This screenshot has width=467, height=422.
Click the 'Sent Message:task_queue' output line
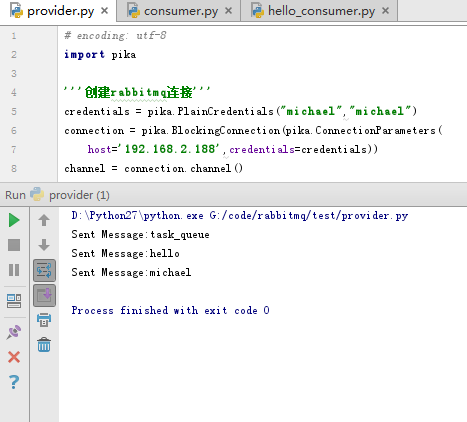coord(140,235)
